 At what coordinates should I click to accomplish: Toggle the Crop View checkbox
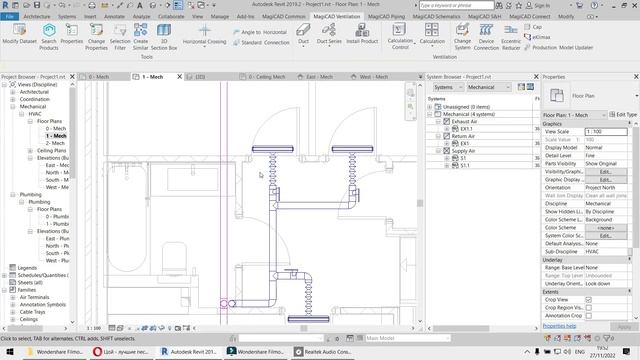(589, 300)
